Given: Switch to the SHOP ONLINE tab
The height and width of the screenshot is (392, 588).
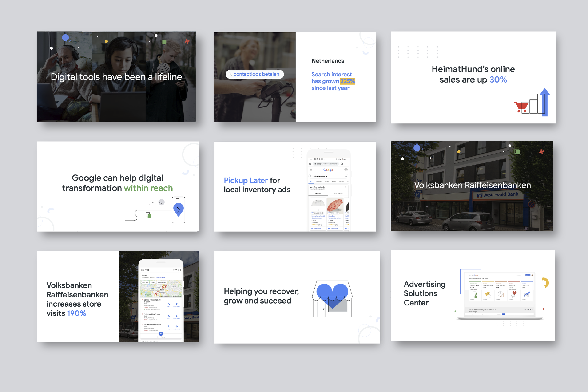Looking at the screenshot, I should point(338,193).
